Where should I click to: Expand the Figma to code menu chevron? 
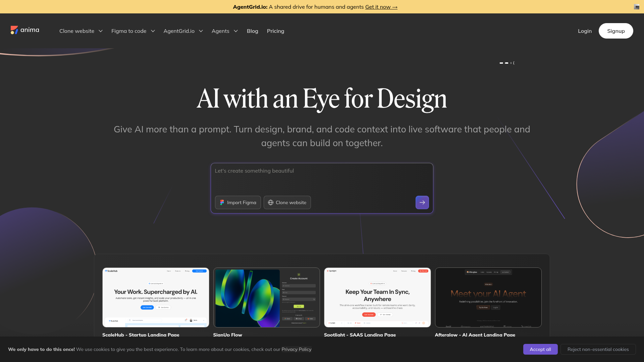click(153, 31)
